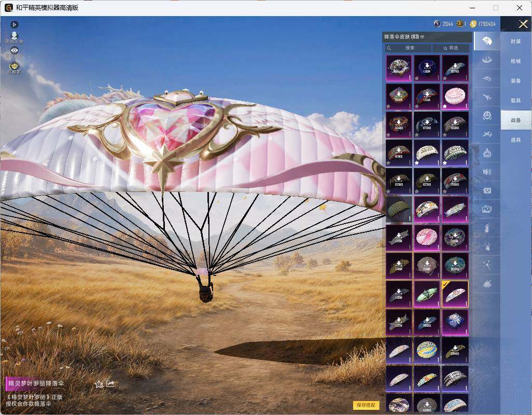Select the equipped parachute with checkmark corner
Screen dimensions: 532x415
[455, 294]
